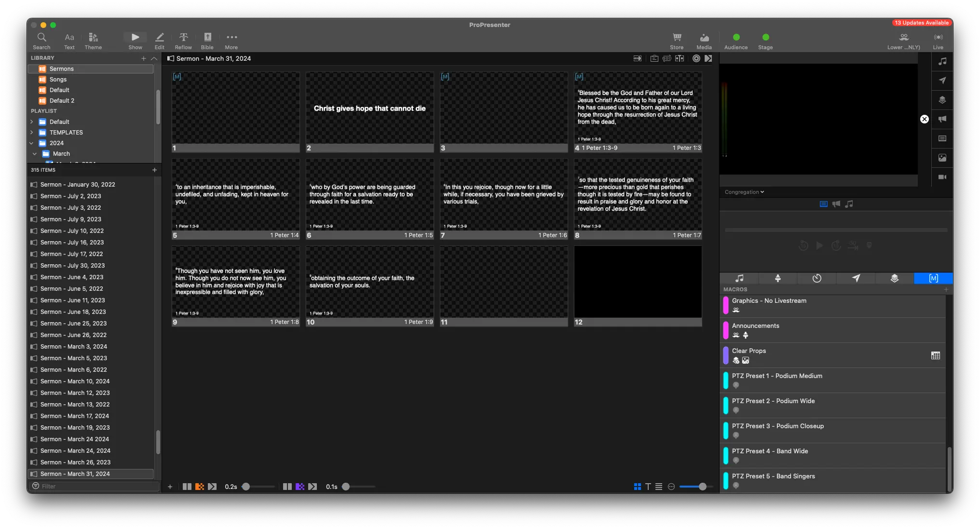Expand the TEMPLATES playlist folder
The image size is (980, 529).
click(32, 133)
